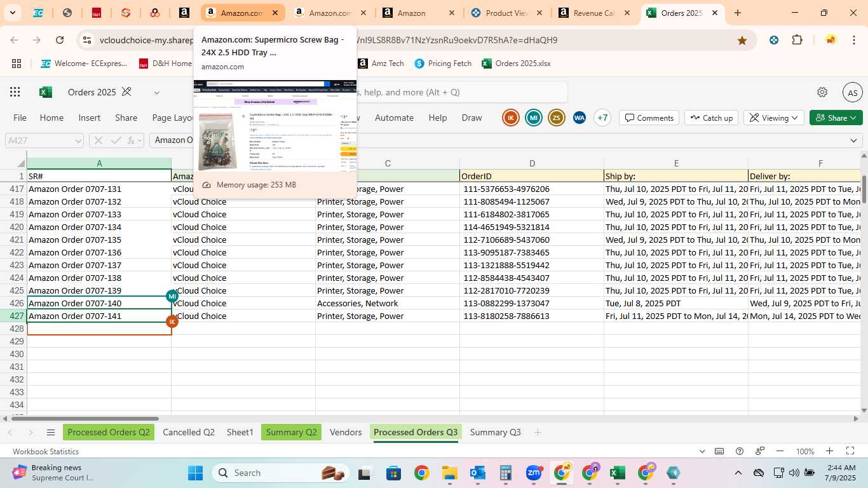Screen dimensions: 868x488
Task: Zoom out with status bar minus icon
Action: coord(780,451)
